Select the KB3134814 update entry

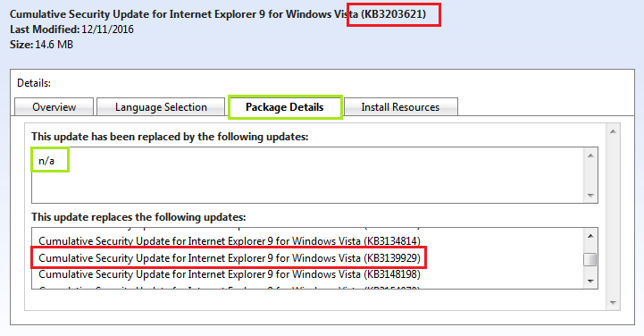pyautogui.click(x=230, y=240)
